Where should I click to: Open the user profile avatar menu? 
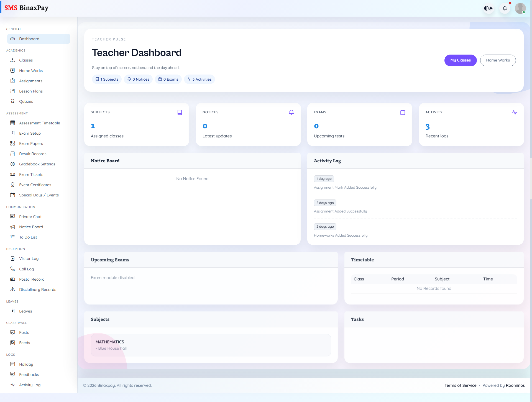tap(520, 8)
